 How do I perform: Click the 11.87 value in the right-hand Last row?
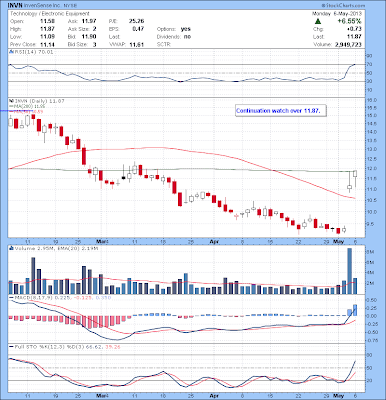click(354, 37)
